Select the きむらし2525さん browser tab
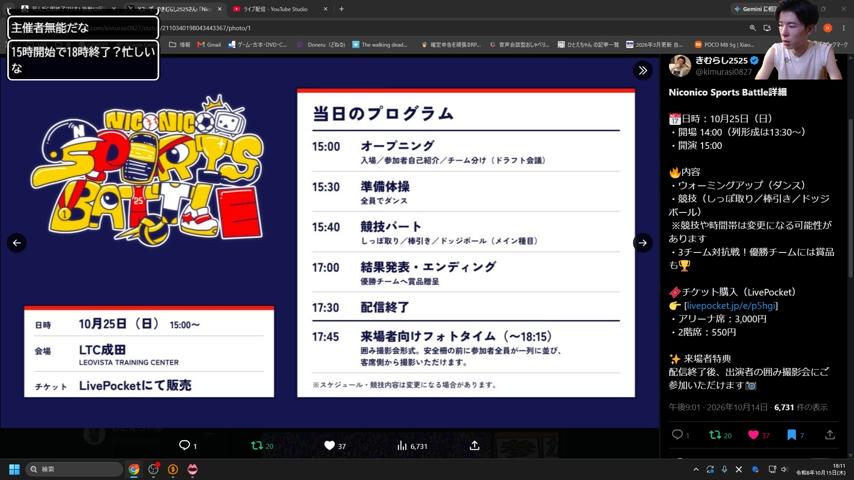 pyautogui.click(x=174, y=9)
